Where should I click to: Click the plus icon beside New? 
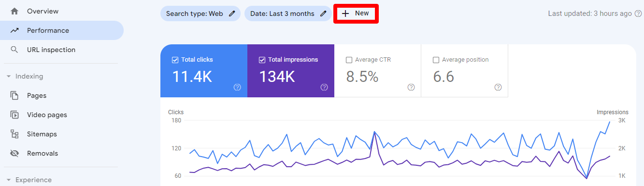point(345,13)
